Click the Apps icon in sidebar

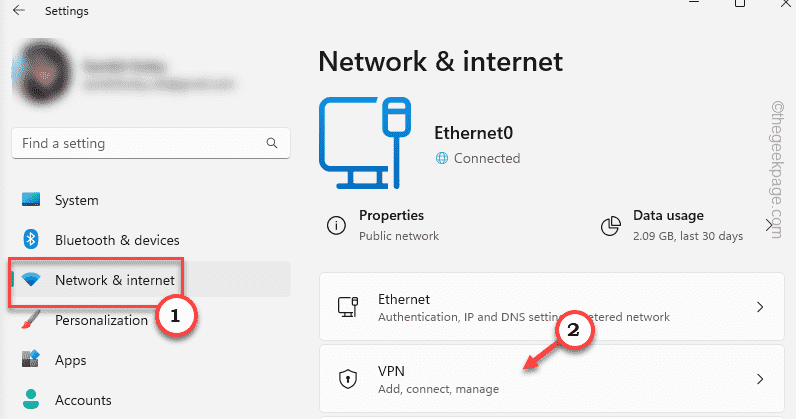[31, 360]
